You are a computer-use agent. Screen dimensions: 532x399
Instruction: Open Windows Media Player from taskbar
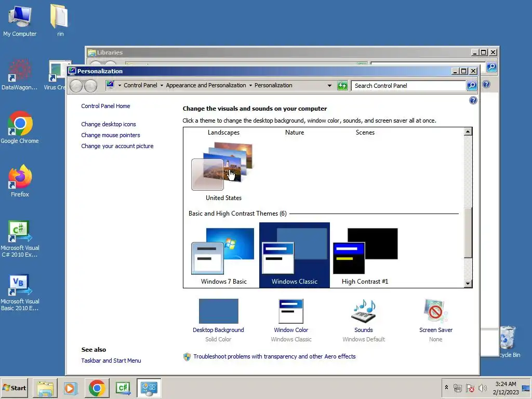click(71, 388)
